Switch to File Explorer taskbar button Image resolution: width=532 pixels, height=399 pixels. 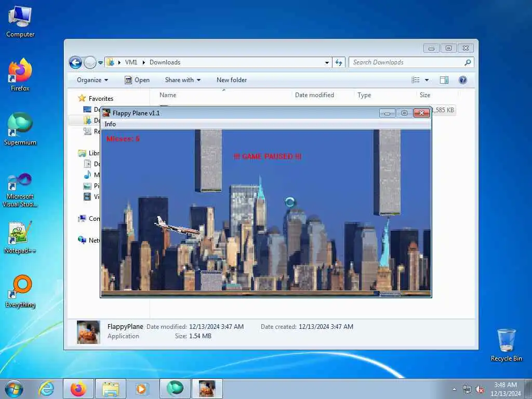[111, 389]
